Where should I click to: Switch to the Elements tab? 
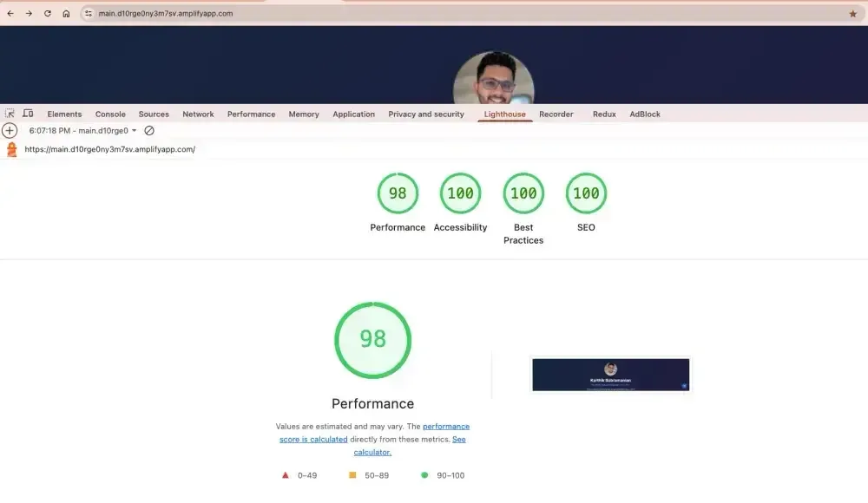click(64, 114)
